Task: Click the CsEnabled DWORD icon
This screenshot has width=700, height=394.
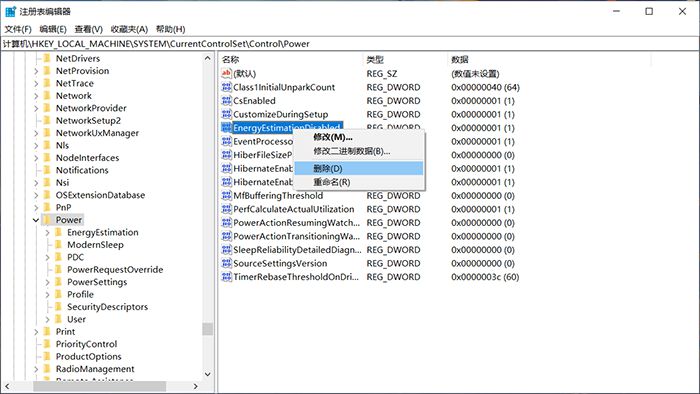Action: coord(226,101)
